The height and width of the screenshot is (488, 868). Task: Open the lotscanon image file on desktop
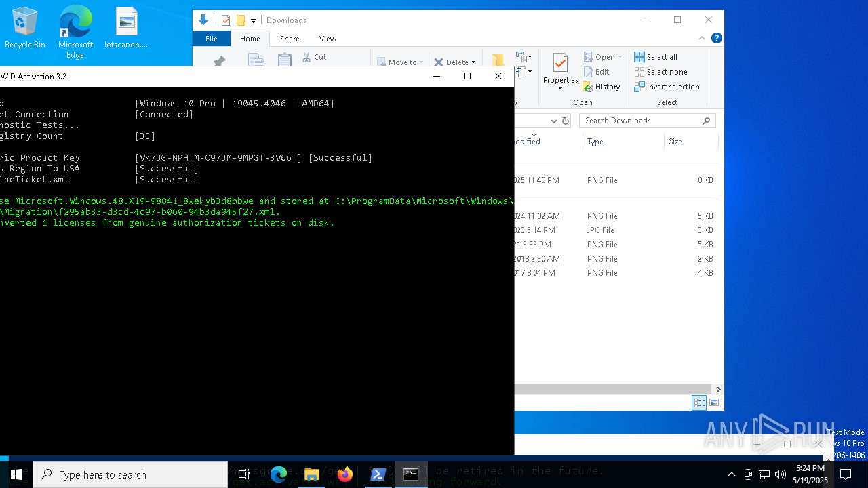(x=126, y=28)
